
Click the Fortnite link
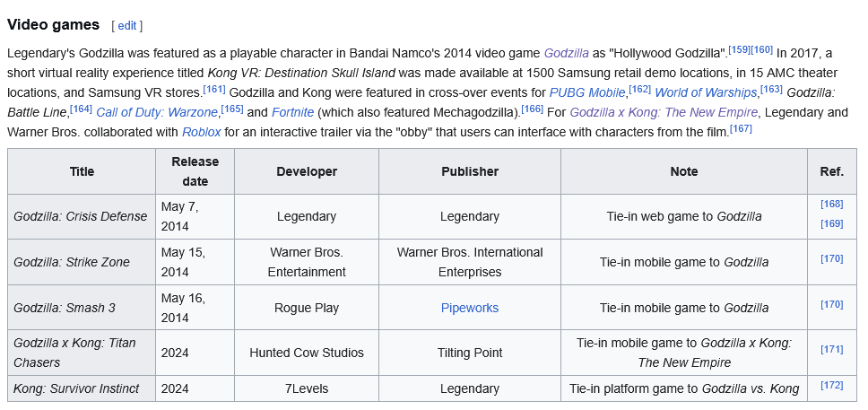(293, 112)
